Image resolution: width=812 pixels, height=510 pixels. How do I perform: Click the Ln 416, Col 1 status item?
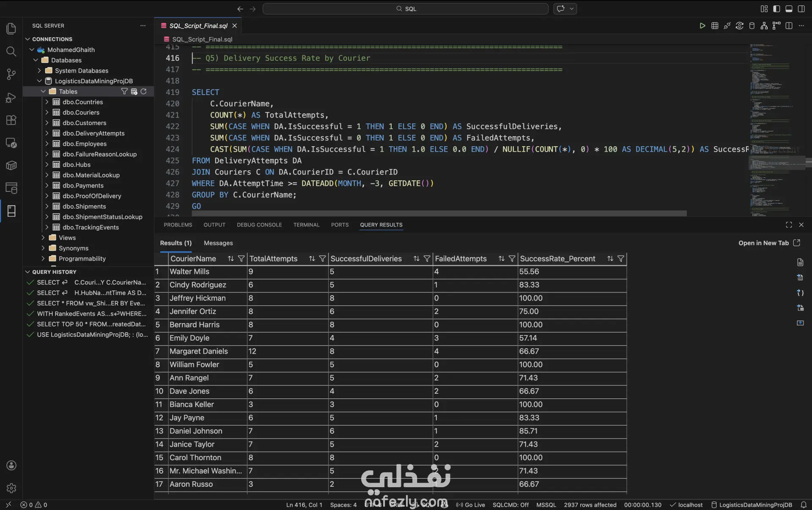point(304,505)
